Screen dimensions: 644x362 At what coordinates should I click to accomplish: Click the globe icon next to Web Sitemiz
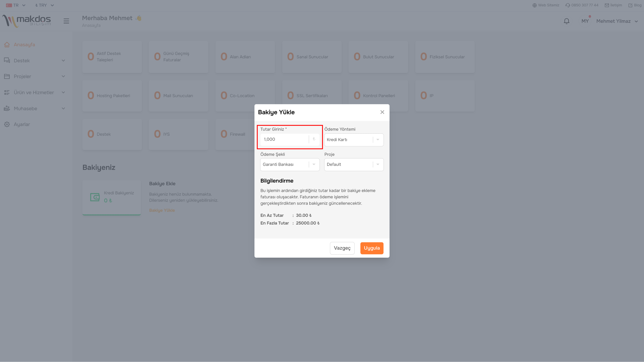[534, 5]
